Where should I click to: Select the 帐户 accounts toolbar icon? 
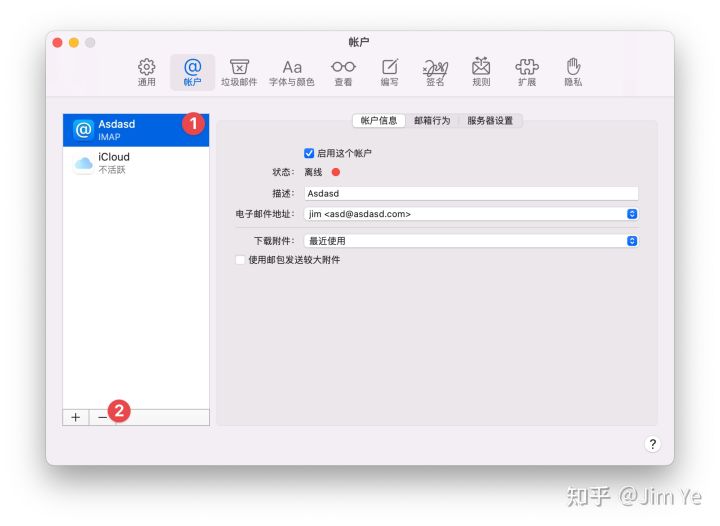pos(192,73)
